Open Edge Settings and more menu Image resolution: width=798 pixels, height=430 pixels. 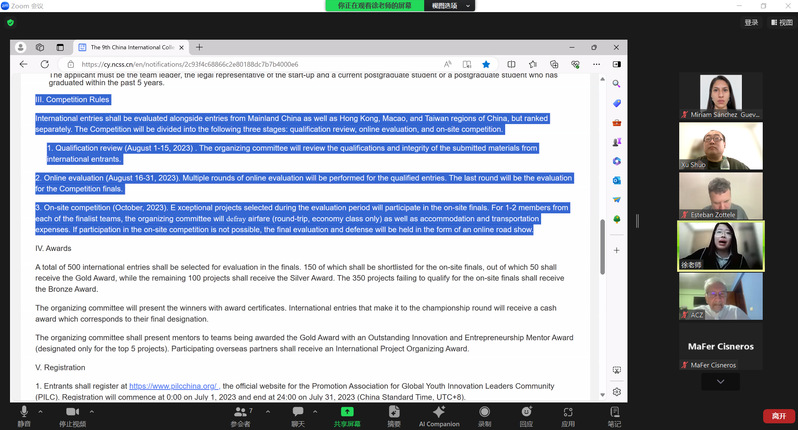coord(596,64)
